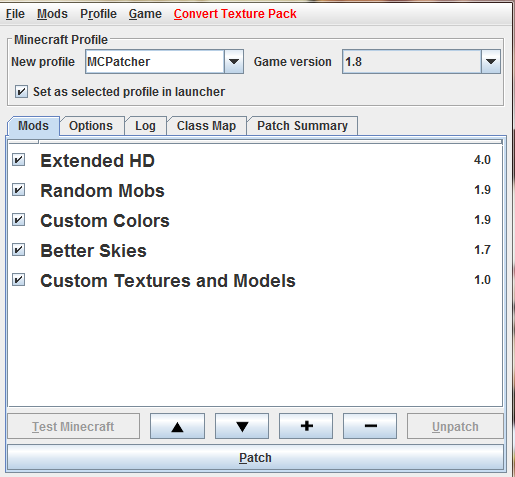Toggle the Better Skies mod checkbox

(x=19, y=250)
